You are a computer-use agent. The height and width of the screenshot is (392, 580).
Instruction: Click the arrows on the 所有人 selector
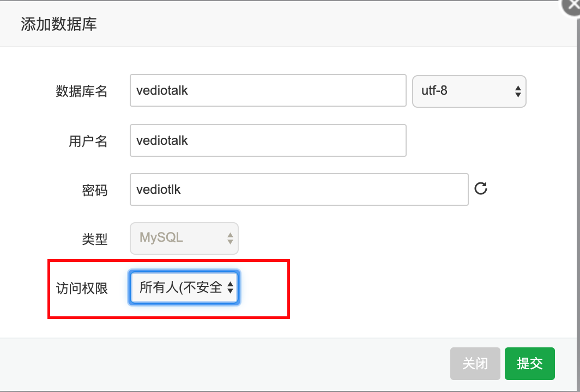pos(230,287)
